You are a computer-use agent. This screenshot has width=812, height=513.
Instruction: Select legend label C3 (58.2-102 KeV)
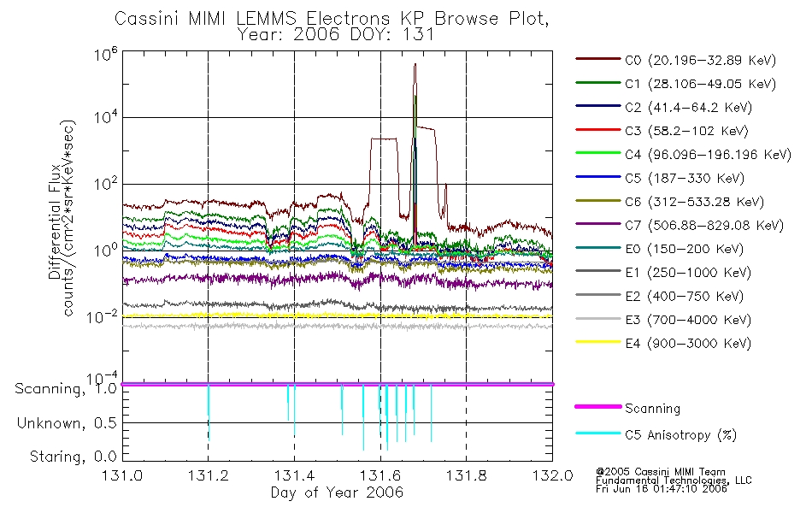tap(686, 131)
